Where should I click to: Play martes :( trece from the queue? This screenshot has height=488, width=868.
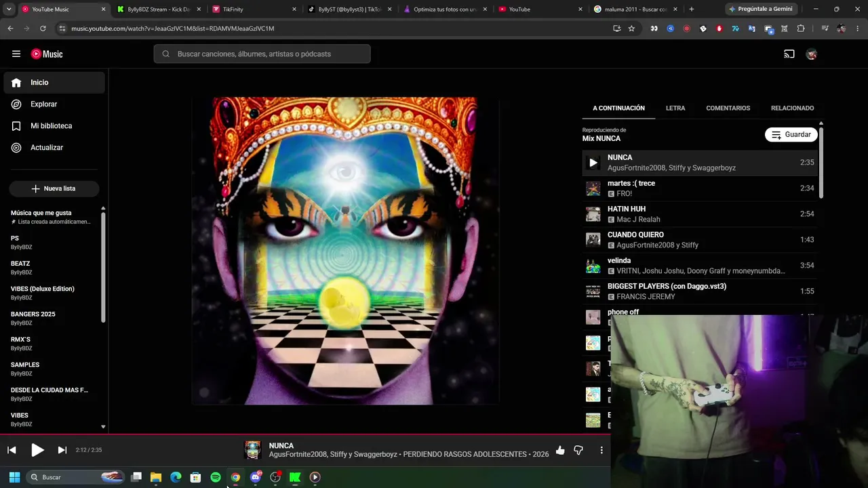[x=701, y=188]
